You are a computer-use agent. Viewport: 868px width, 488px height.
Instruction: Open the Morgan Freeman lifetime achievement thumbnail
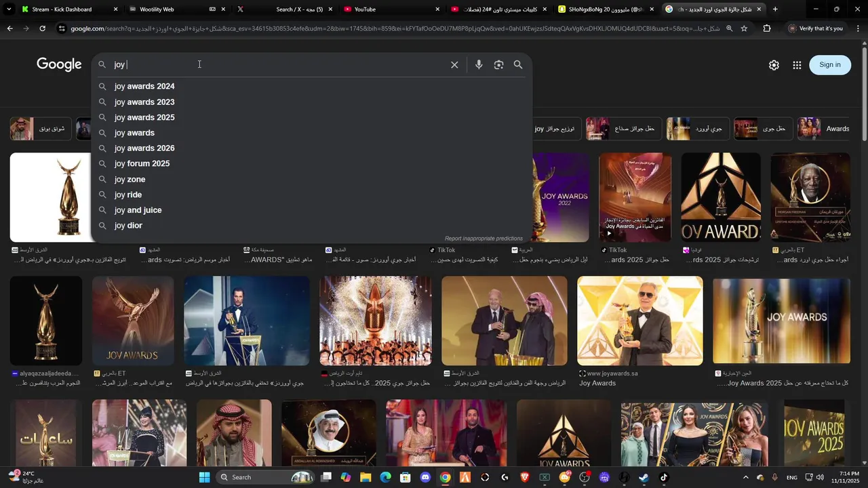(810, 197)
